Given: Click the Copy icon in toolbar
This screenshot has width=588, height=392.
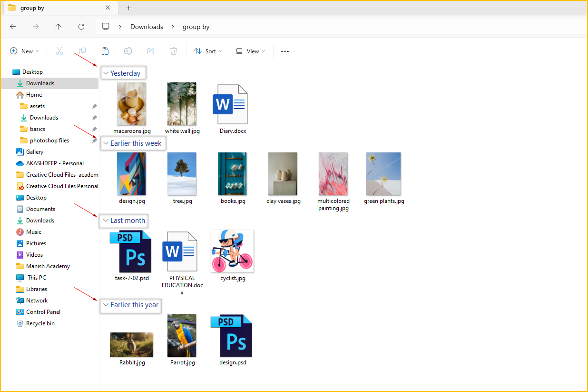Looking at the screenshot, I should pos(82,51).
